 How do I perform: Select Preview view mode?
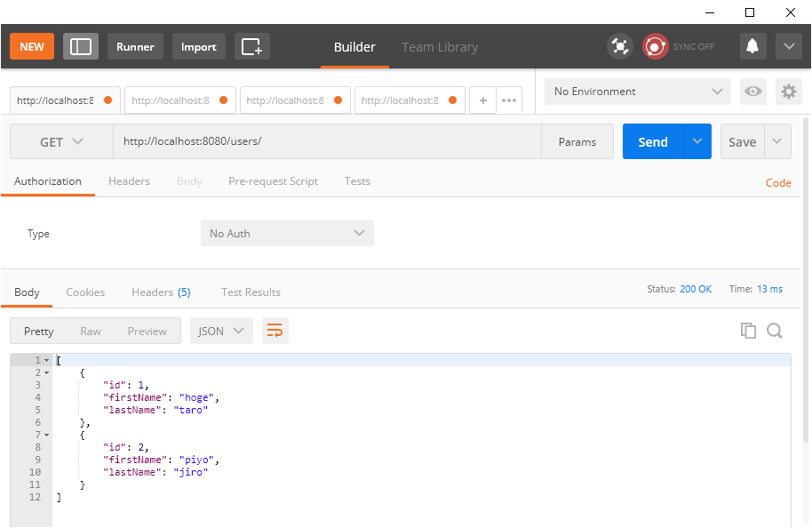147,331
